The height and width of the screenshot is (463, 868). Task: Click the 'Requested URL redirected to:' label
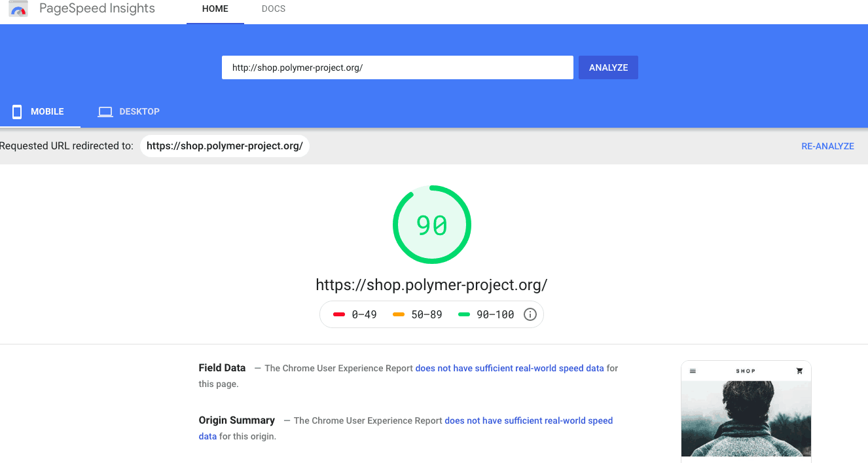(x=67, y=146)
